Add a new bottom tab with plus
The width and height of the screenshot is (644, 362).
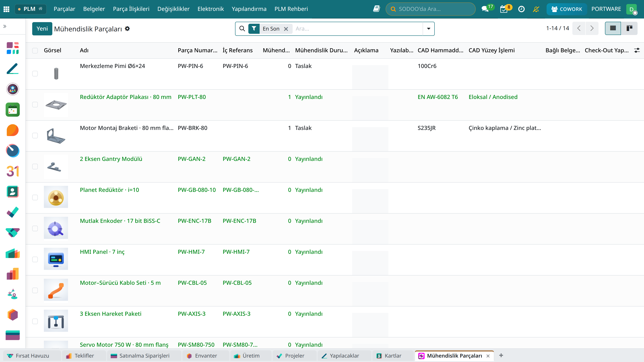[x=501, y=356]
